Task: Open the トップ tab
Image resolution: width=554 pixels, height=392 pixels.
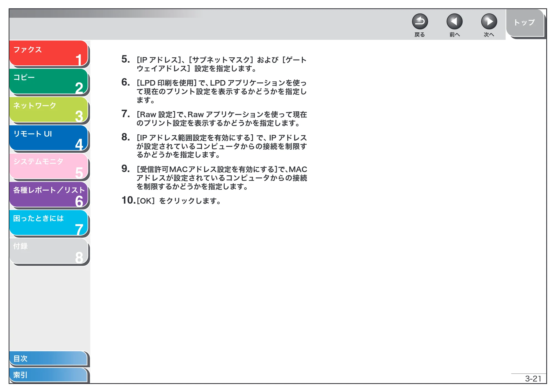Action: [525, 23]
